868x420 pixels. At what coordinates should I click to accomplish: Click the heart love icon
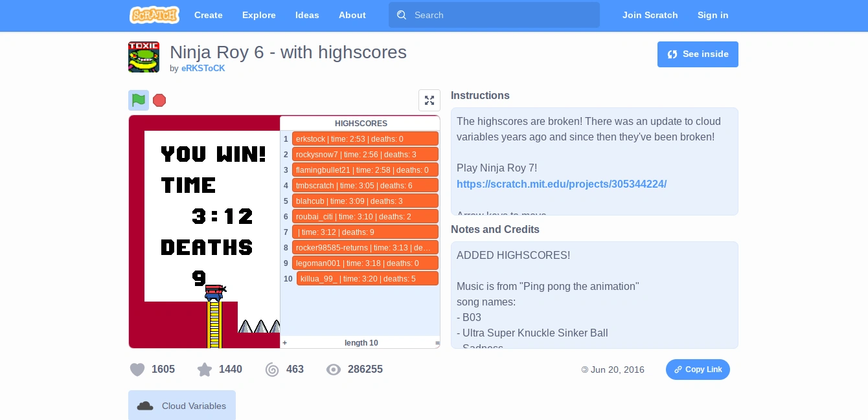[x=137, y=370]
